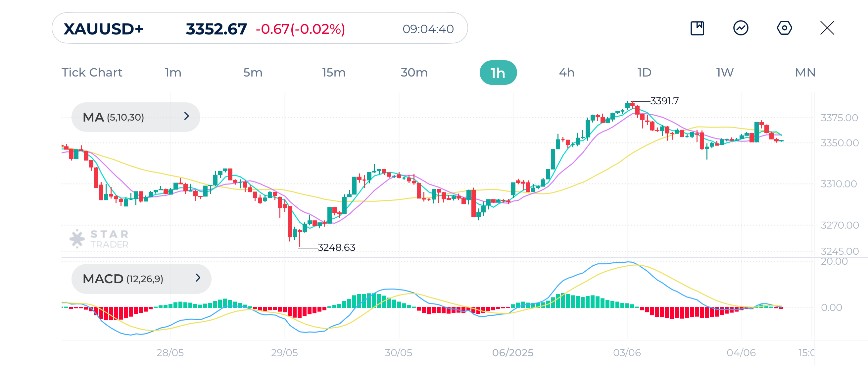Click the XAUUSD+ symbol name
The image size is (868, 374).
103,29
